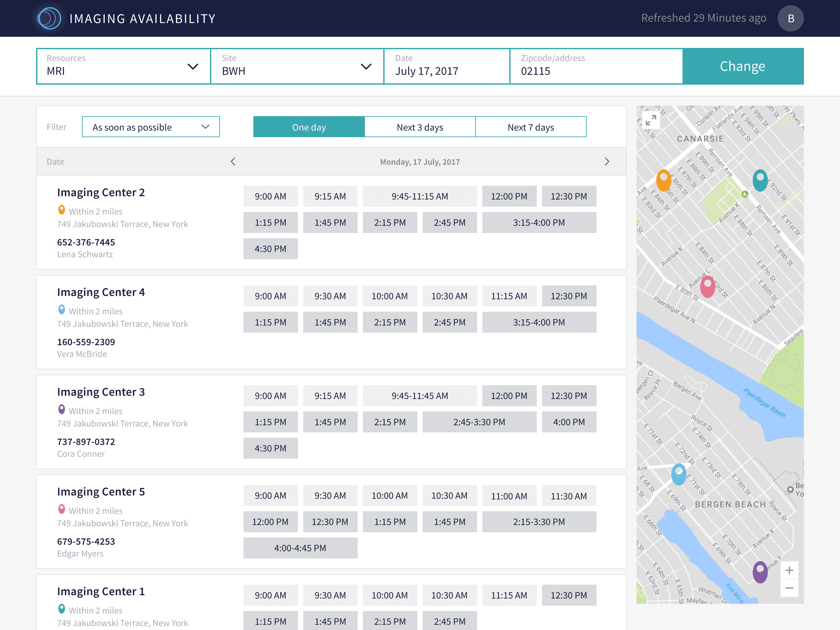Open Imaging Center 1 title
The height and width of the screenshot is (630, 840).
pyautogui.click(x=101, y=592)
